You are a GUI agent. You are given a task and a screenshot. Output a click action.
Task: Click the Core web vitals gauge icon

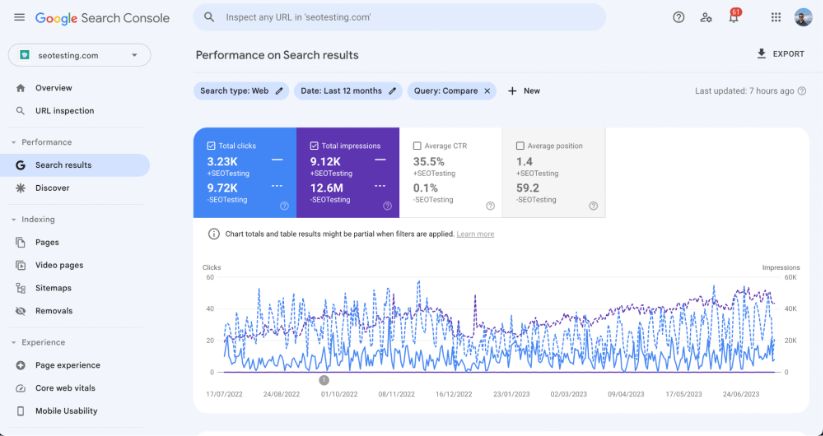pos(20,388)
